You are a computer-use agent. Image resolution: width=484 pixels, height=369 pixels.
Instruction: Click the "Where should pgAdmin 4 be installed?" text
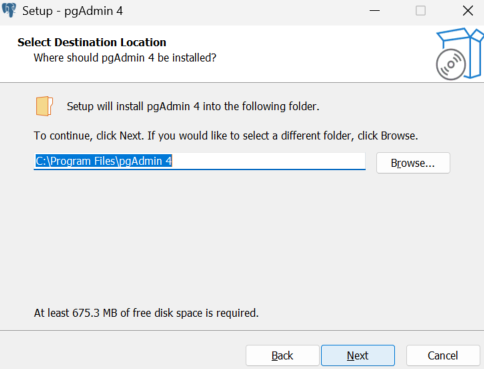pyautogui.click(x=125, y=58)
